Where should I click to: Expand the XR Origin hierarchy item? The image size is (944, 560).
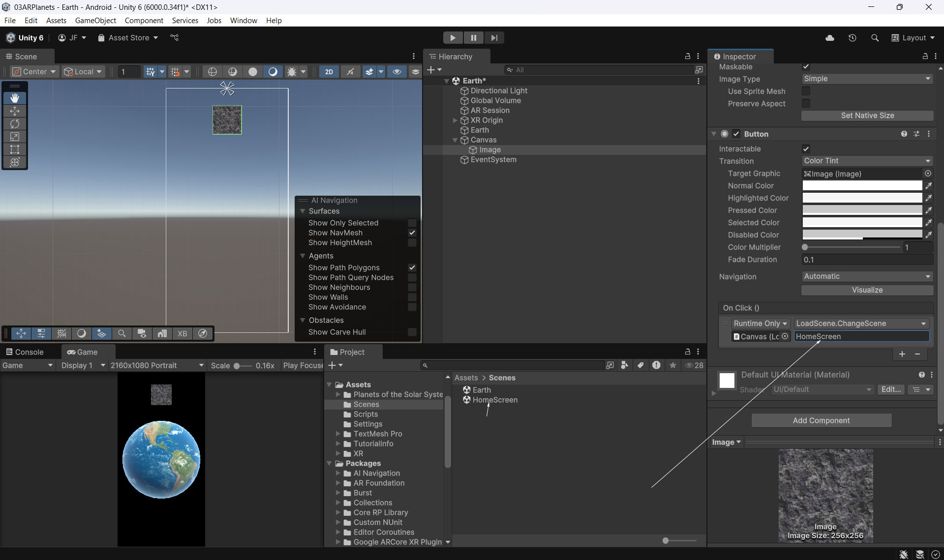[455, 120]
